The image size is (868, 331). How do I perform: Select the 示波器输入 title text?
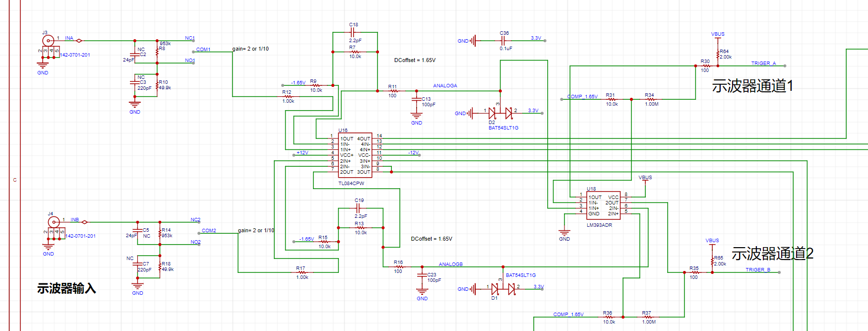coord(66,289)
